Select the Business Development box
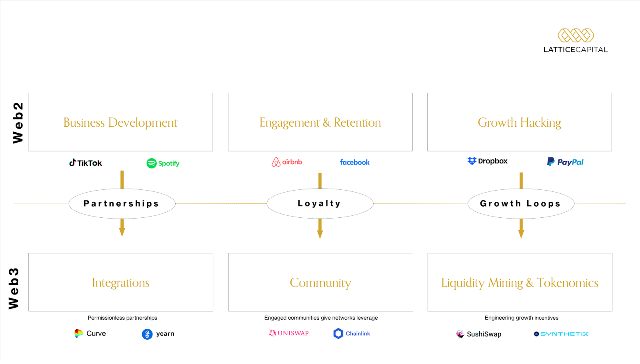Image resolution: width=640 pixels, height=364 pixels. coord(120,122)
